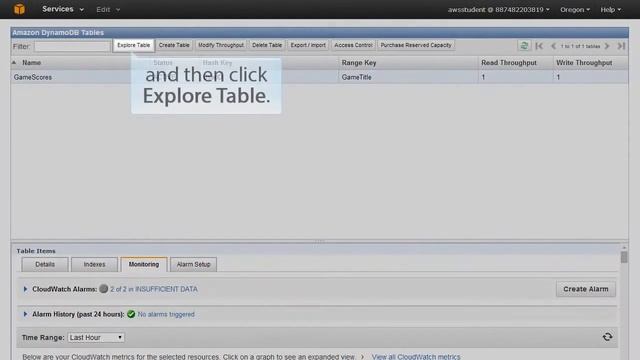Switch to the Indexes tab
This screenshot has width=640, height=360.
tap(94, 264)
